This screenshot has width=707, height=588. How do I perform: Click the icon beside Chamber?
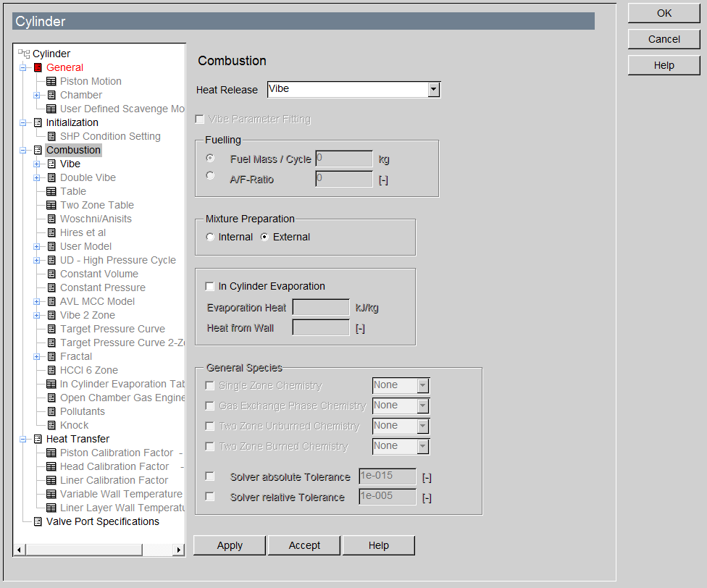point(51,95)
